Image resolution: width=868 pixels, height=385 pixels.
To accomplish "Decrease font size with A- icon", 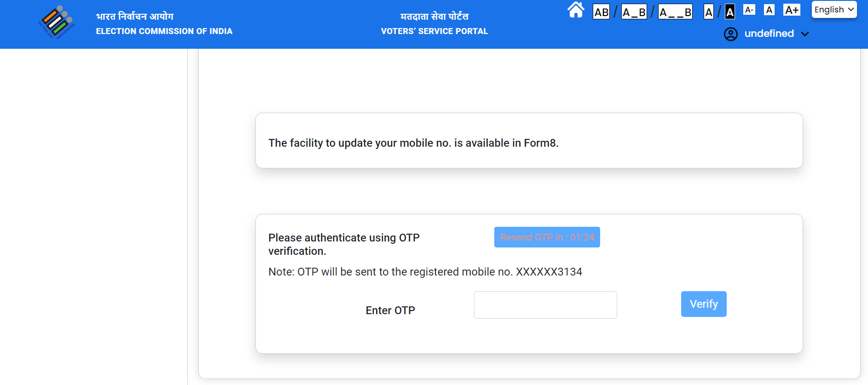I will click(749, 10).
